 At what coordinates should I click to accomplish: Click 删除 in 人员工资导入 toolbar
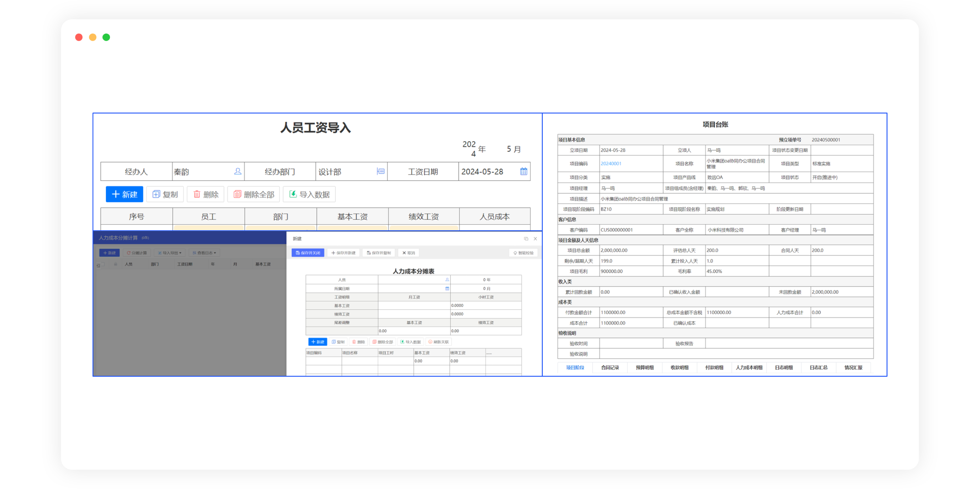tap(206, 195)
